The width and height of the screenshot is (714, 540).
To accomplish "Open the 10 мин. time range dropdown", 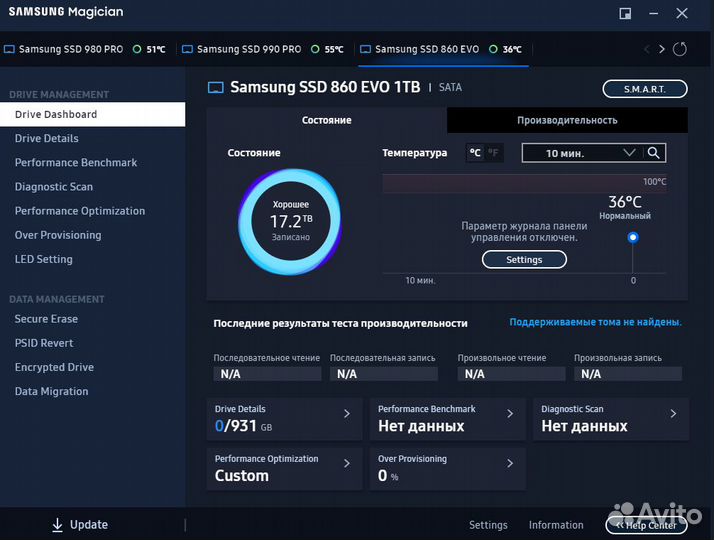I will pyautogui.click(x=582, y=153).
